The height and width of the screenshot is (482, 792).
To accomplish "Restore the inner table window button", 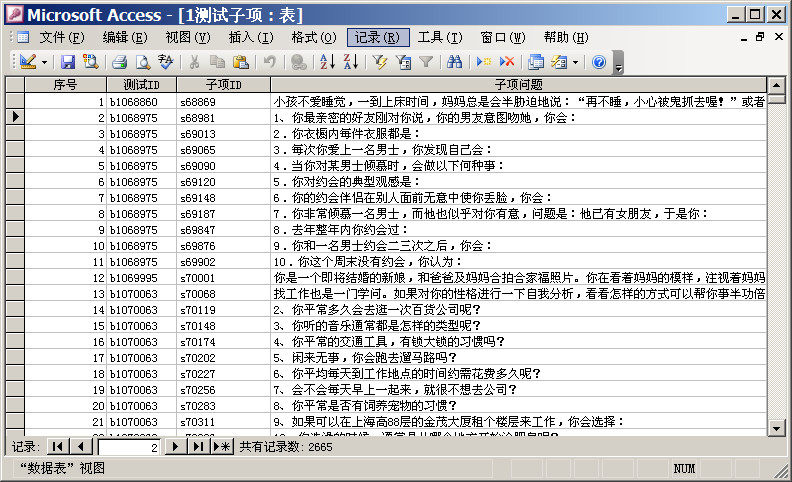I will pos(760,37).
